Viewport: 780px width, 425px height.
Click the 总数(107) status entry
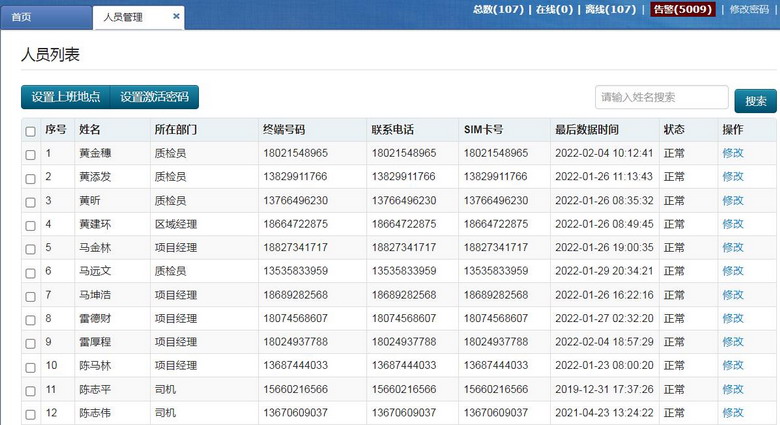498,9
